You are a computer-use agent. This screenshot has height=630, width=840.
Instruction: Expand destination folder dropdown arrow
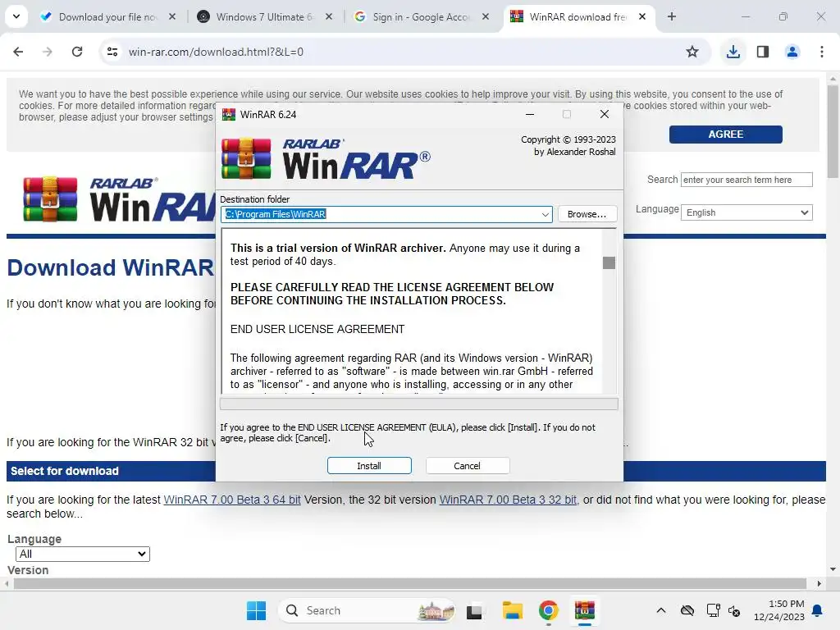[545, 214]
